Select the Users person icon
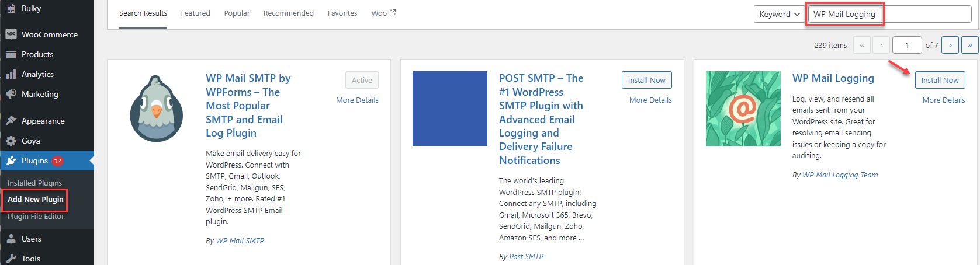The image size is (980, 265). (11, 239)
